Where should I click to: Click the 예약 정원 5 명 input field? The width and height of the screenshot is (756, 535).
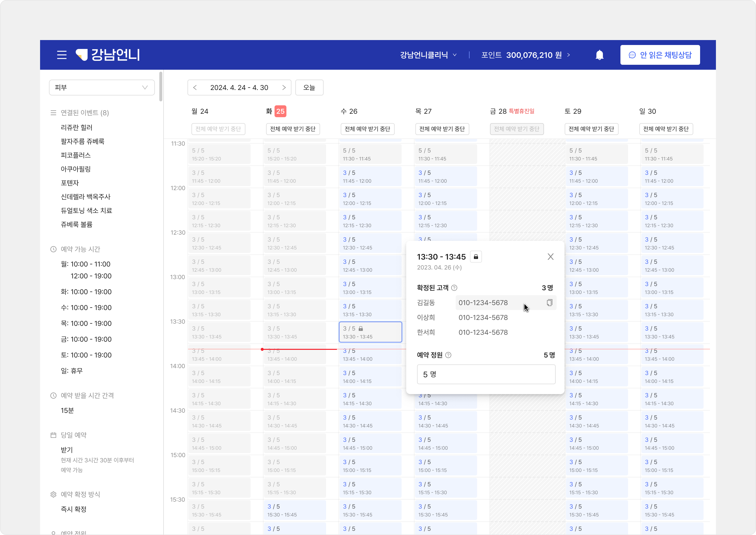pos(486,374)
